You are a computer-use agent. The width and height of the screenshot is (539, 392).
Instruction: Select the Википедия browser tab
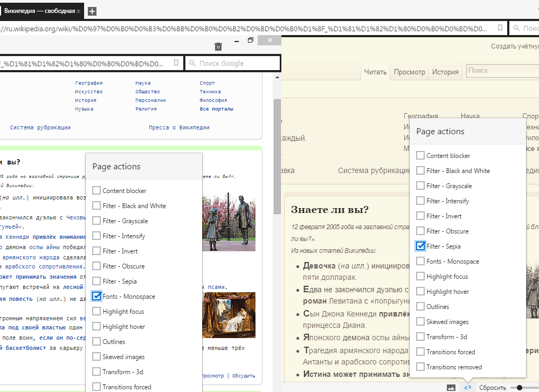coord(42,11)
